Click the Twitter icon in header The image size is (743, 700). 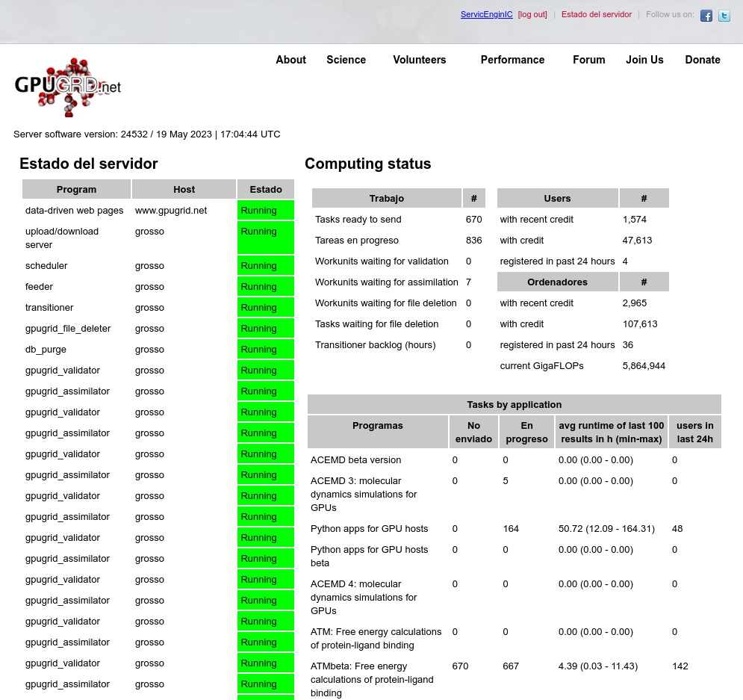(x=724, y=16)
